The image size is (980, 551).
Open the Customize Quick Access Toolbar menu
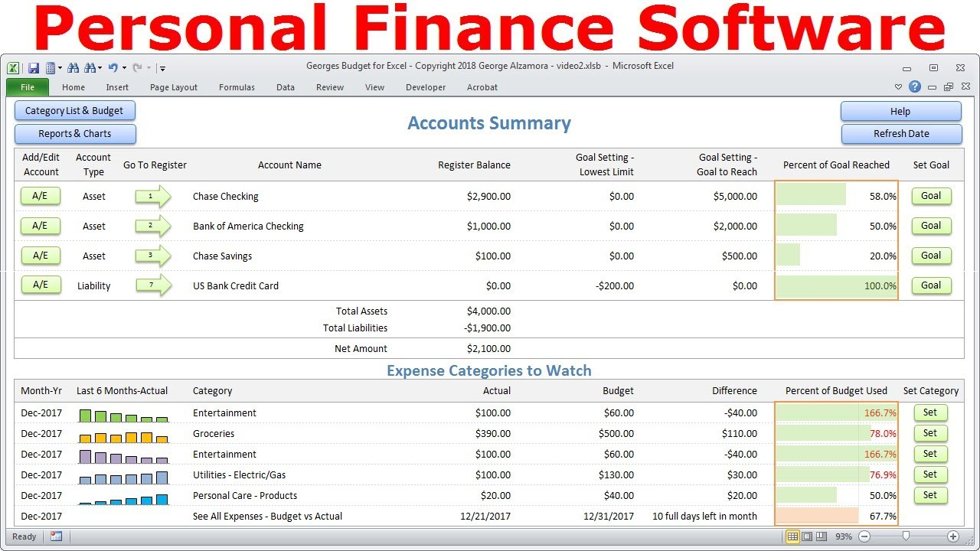161,67
